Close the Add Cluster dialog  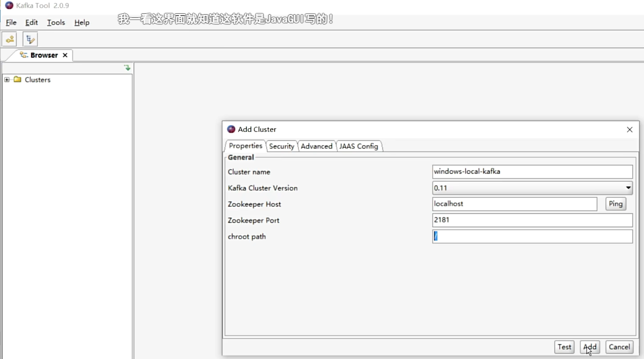pyautogui.click(x=629, y=130)
